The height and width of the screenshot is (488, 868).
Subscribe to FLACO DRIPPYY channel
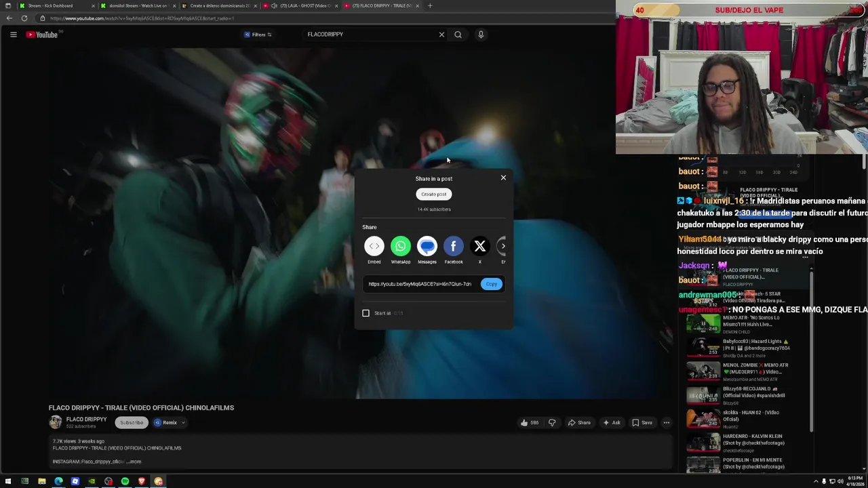132,423
